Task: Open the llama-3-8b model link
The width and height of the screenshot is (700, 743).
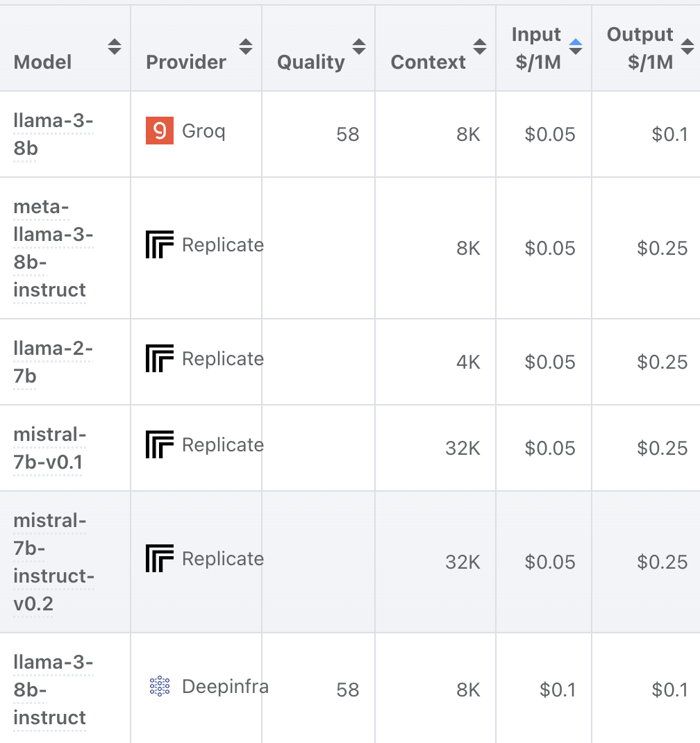Action: pyautogui.click(x=53, y=135)
